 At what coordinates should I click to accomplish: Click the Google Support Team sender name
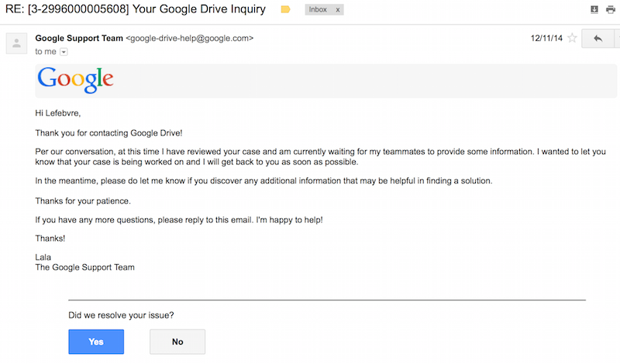[x=79, y=39]
